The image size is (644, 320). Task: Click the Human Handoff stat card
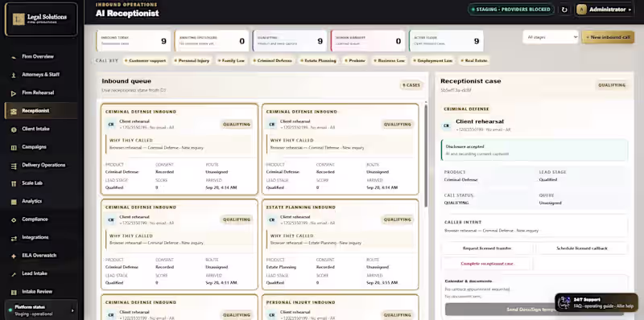[x=368, y=41]
